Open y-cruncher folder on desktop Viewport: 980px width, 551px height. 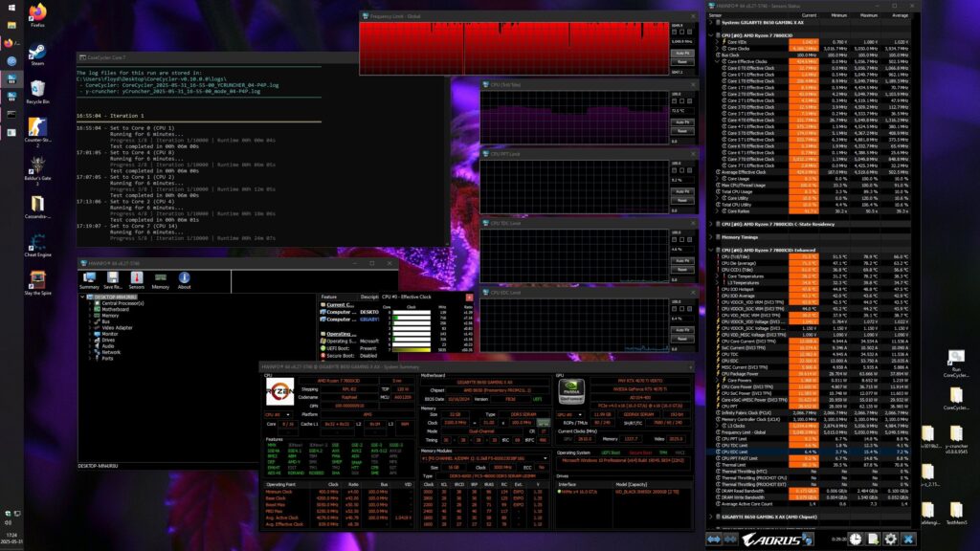(956, 440)
